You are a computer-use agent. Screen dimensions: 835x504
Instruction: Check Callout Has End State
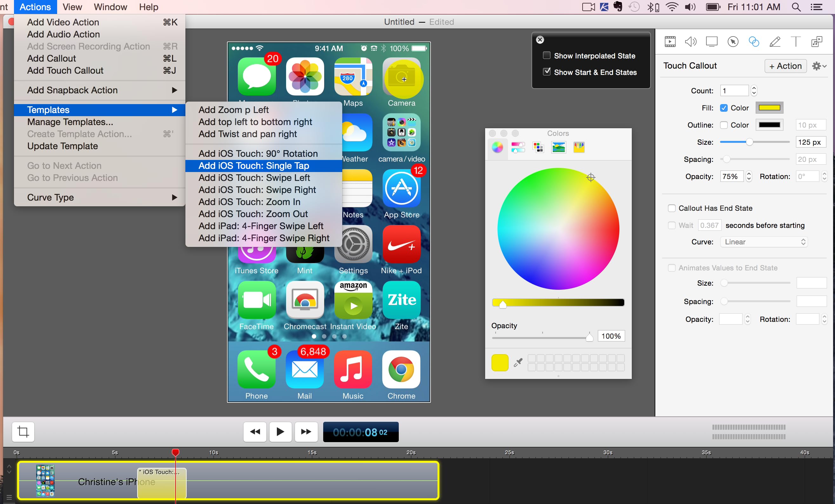tap(671, 208)
